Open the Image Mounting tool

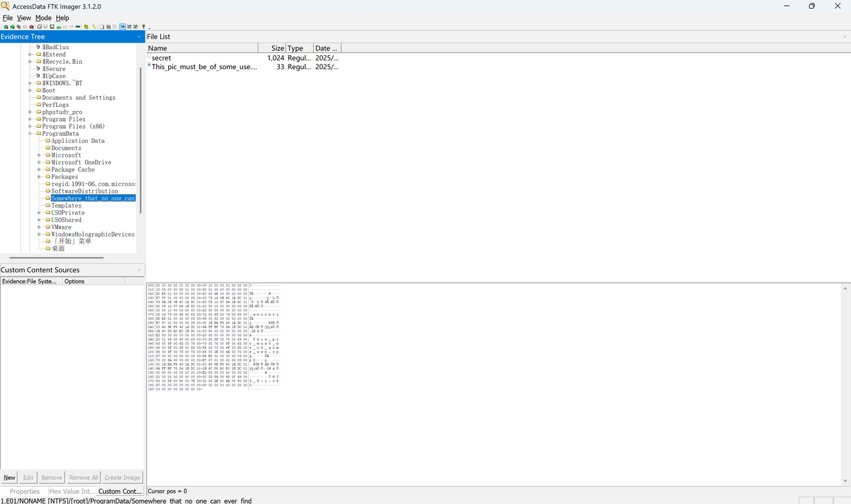pyautogui.click(x=19, y=27)
